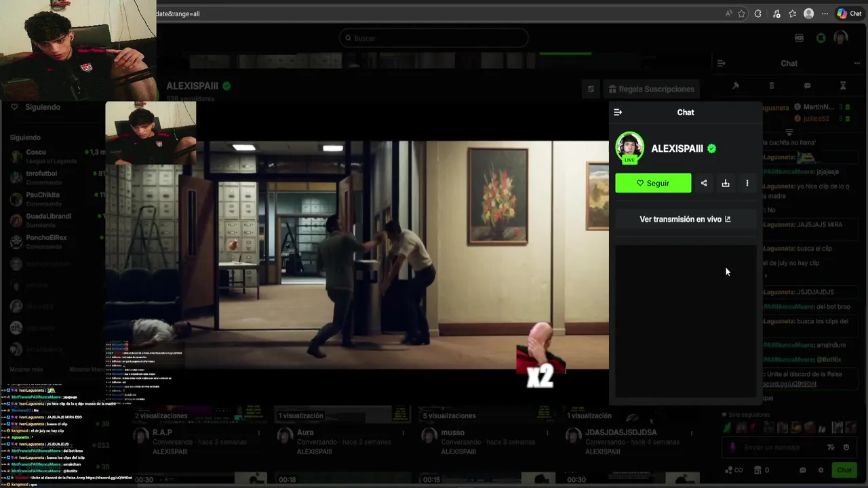Image resolution: width=868 pixels, height=488 pixels.
Task: Click ALEXISPAIII channel name in clip panel
Action: click(677, 148)
